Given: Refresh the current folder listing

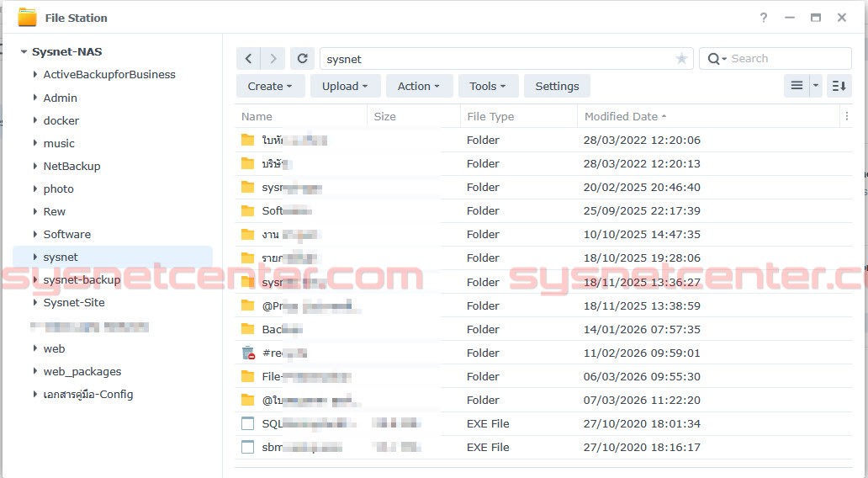Looking at the screenshot, I should click(x=302, y=59).
